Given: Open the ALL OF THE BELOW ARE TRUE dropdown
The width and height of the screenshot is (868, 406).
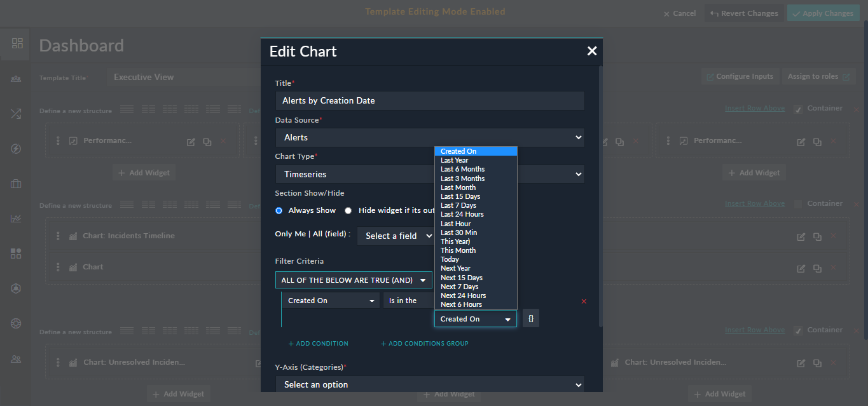Looking at the screenshot, I should point(354,280).
